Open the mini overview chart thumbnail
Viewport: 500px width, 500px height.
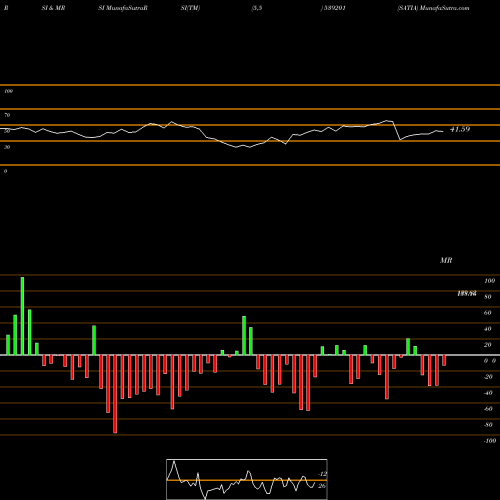pos(247,479)
